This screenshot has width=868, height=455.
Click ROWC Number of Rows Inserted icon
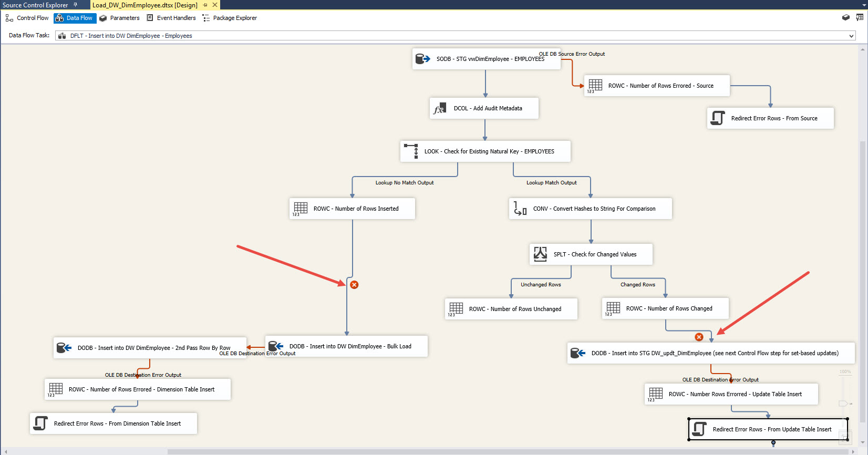pyautogui.click(x=300, y=209)
